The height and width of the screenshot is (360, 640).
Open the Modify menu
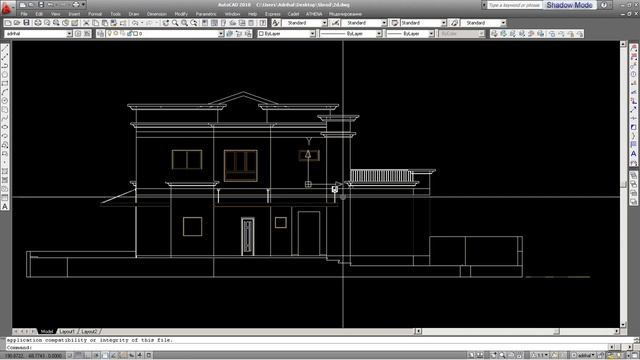click(181, 14)
